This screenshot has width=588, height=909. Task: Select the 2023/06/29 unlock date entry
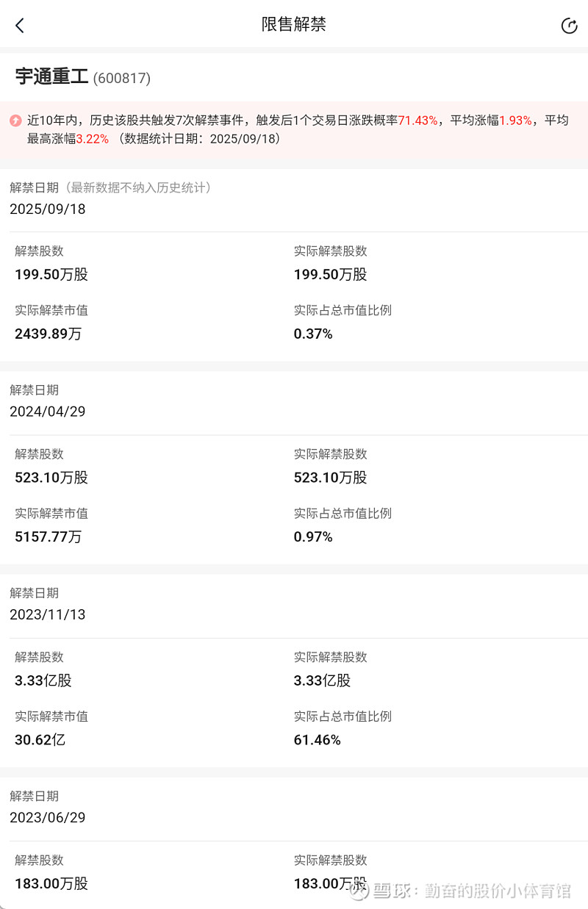(48, 817)
